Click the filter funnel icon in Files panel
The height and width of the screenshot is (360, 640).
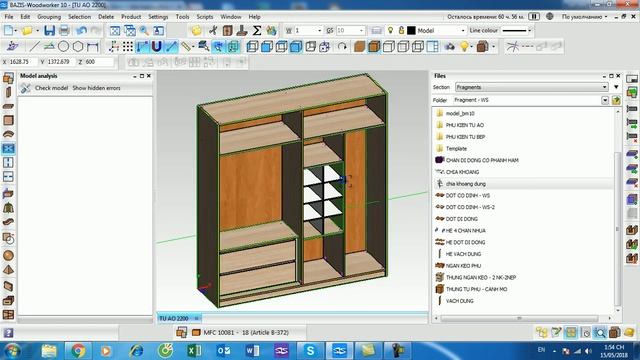(616, 87)
